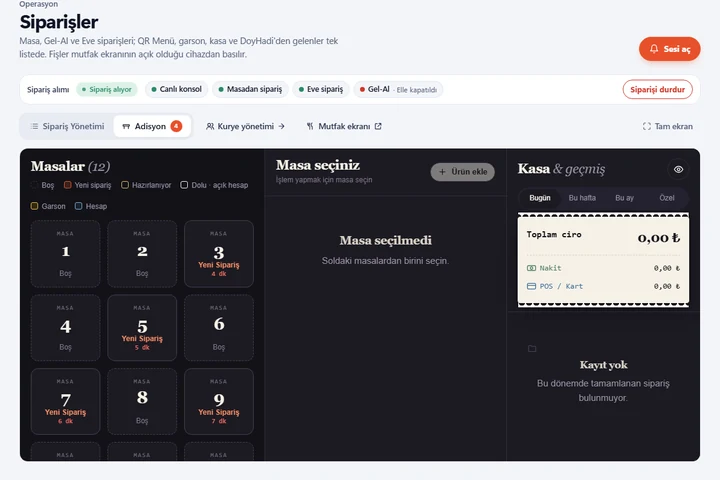Screen dimensions: 720x480
Task: Click the Siparişi durdur button
Action: [658, 89]
